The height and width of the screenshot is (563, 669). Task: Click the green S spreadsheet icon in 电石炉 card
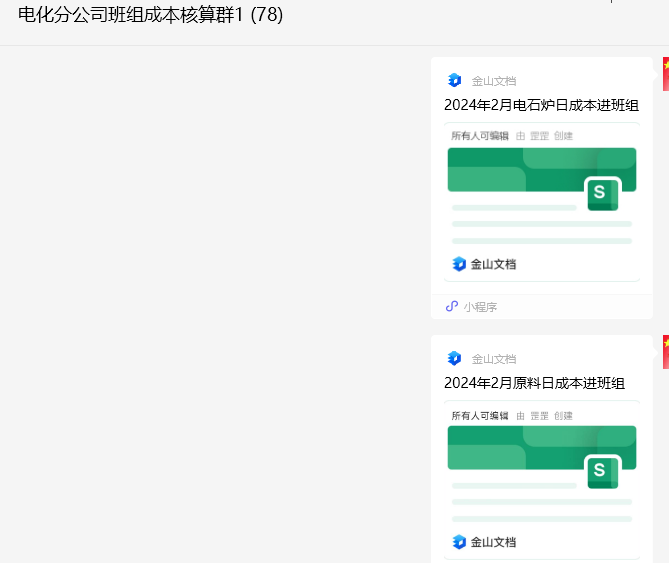pyautogui.click(x=601, y=193)
